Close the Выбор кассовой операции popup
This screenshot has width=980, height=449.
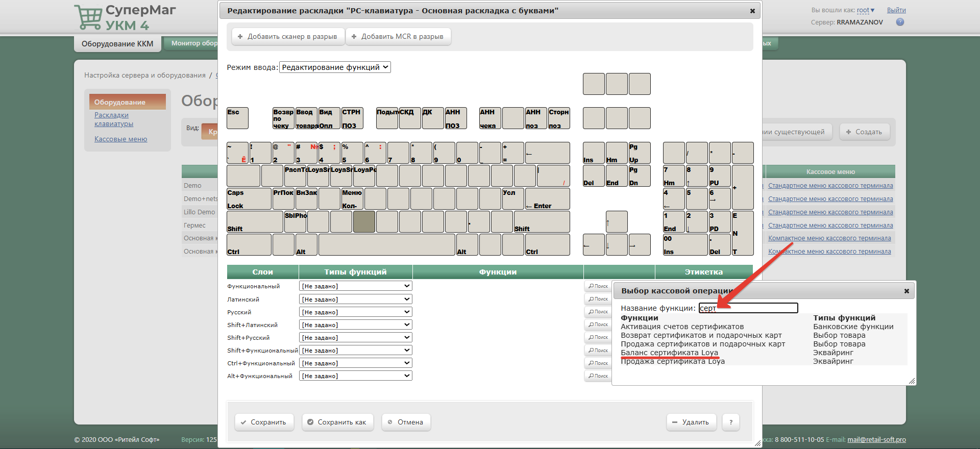[906, 291]
